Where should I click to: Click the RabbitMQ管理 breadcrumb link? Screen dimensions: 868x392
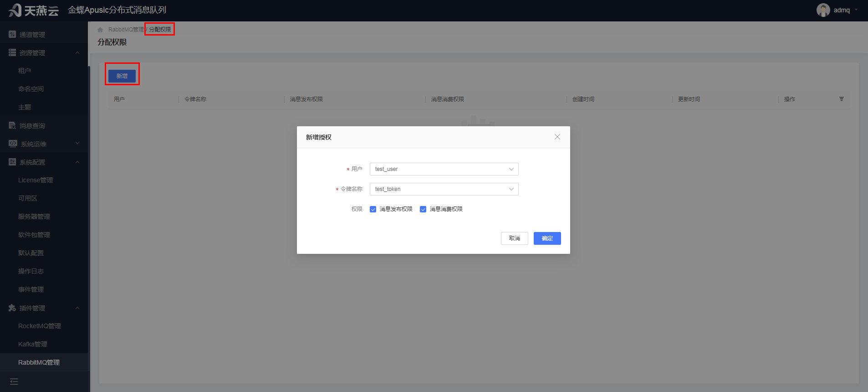(x=126, y=30)
